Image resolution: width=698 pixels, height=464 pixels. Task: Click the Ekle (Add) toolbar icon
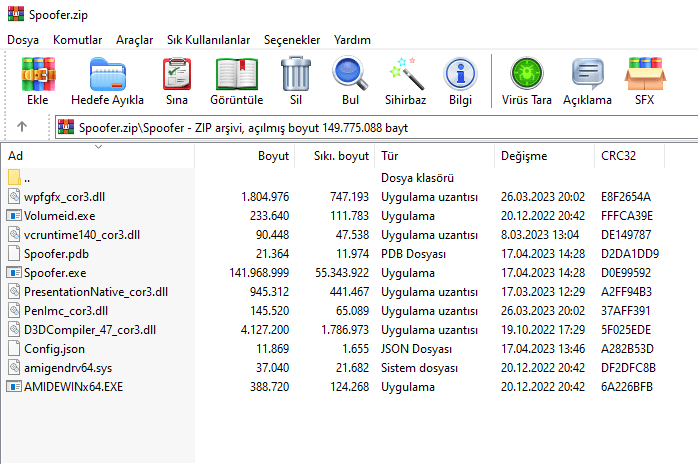(38, 74)
